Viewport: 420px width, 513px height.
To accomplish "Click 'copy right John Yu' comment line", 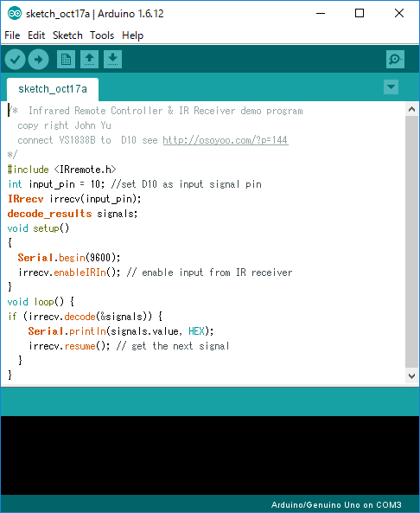I will click(65, 125).
